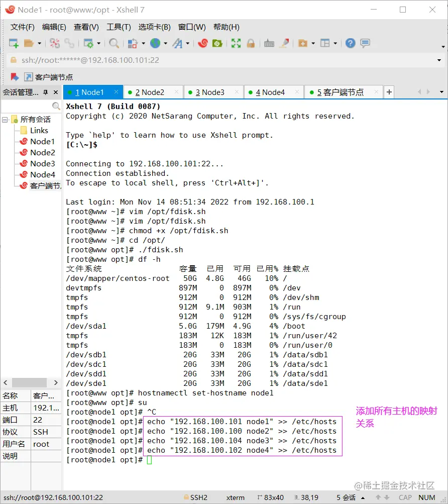
Task: Open dropdown next to color scheme icon
Action: pos(143,43)
